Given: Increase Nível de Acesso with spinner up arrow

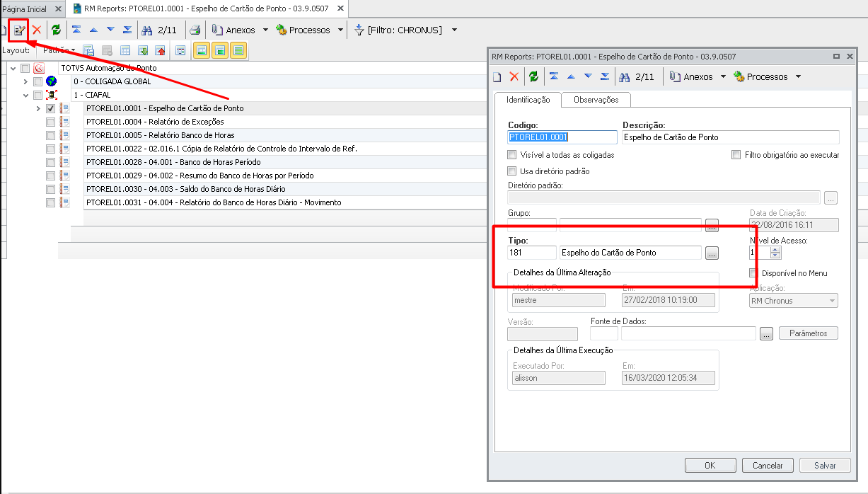Looking at the screenshot, I should click(x=776, y=249).
